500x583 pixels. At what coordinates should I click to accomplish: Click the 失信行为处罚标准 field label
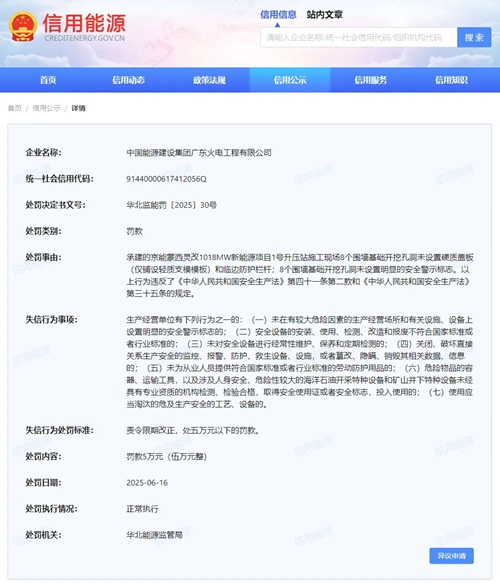[x=59, y=431]
